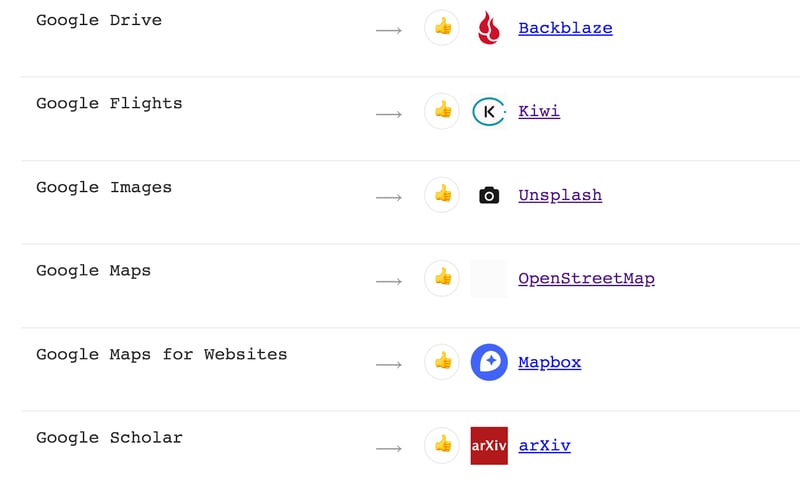Click the arrow beside Google Drive
The height and width of the screenshot is (500, 800).
[x=389, y=31]
